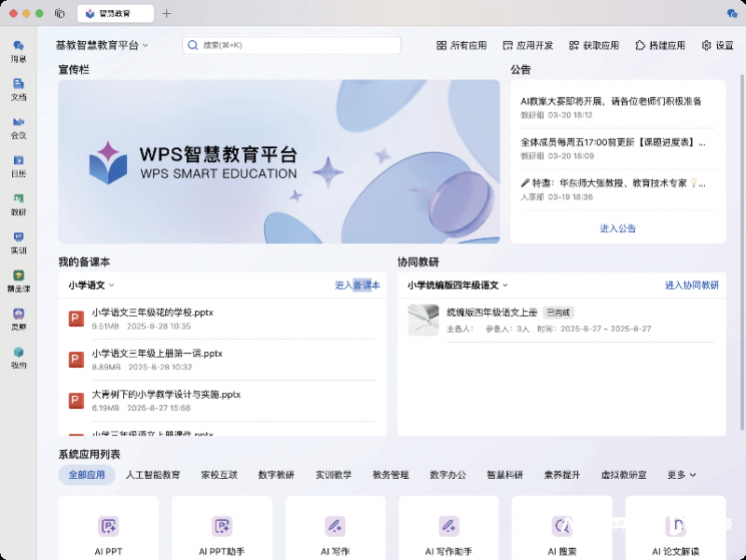Click the window layers icon beside tab
746x560 pixels.
coord(60,13)
